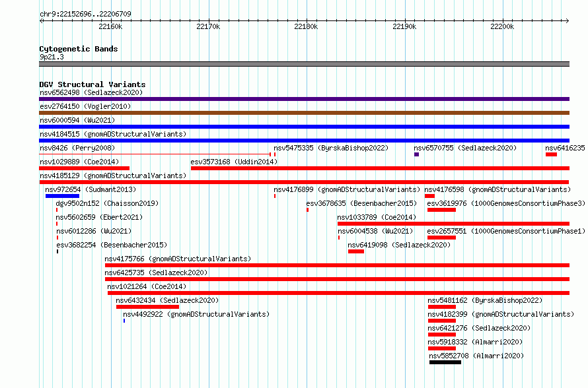Open nsv6419098 (Sedlazeck2020) label
588x388 pixels.
pyautogui.click(x=399, y=245)
